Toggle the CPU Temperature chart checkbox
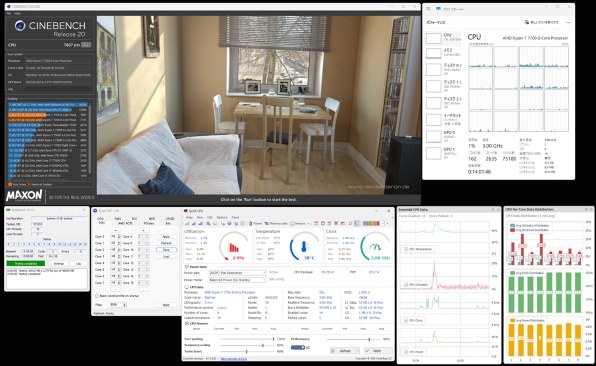This screenshot has width=596, height=366. pyautogui.click(x=406, y=249)
